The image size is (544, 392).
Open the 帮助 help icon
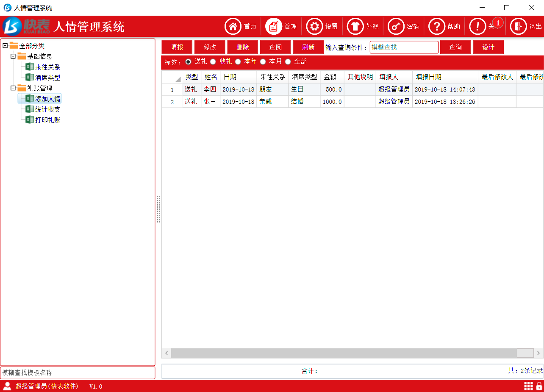coord(437,26)
